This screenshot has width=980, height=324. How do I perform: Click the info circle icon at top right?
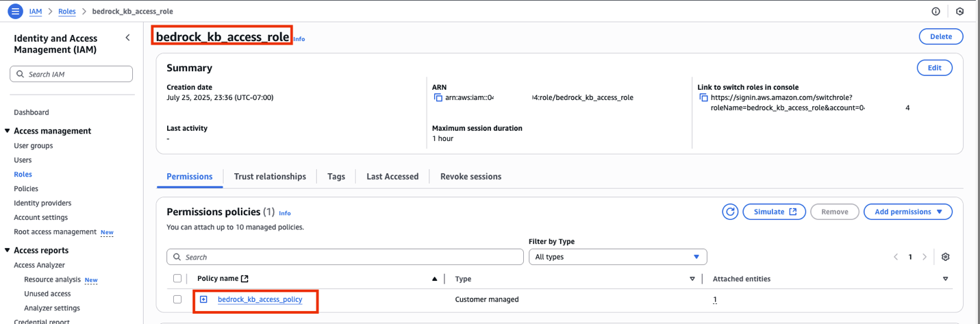pos(935,11)
